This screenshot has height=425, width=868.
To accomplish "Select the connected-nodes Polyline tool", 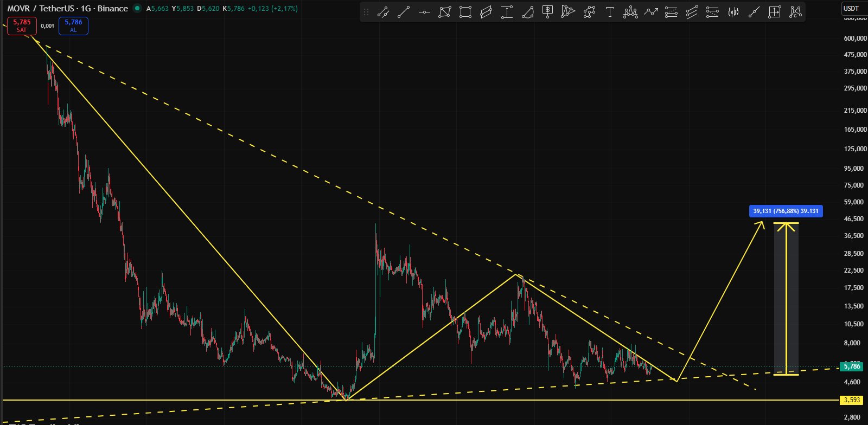I will (x=589, y=12).
